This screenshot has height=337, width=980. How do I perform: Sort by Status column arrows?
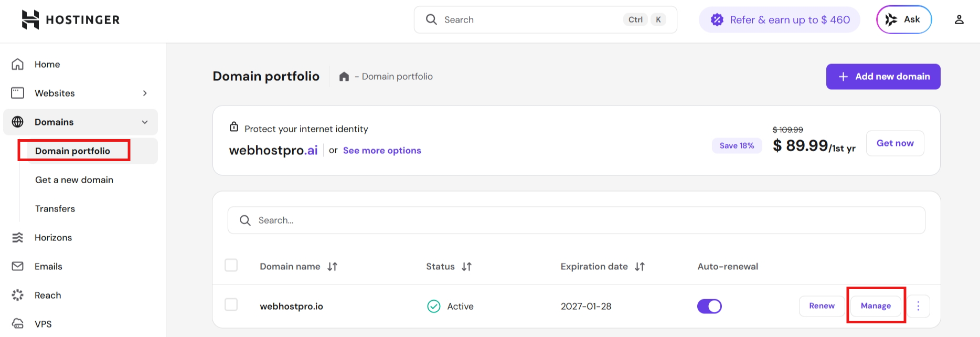[x=466, y=267]
